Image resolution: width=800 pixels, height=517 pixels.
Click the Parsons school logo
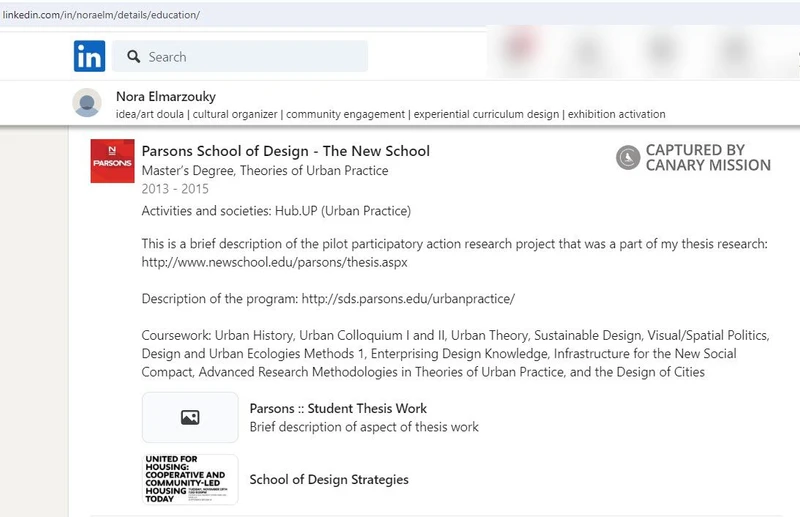pos(112,161)
